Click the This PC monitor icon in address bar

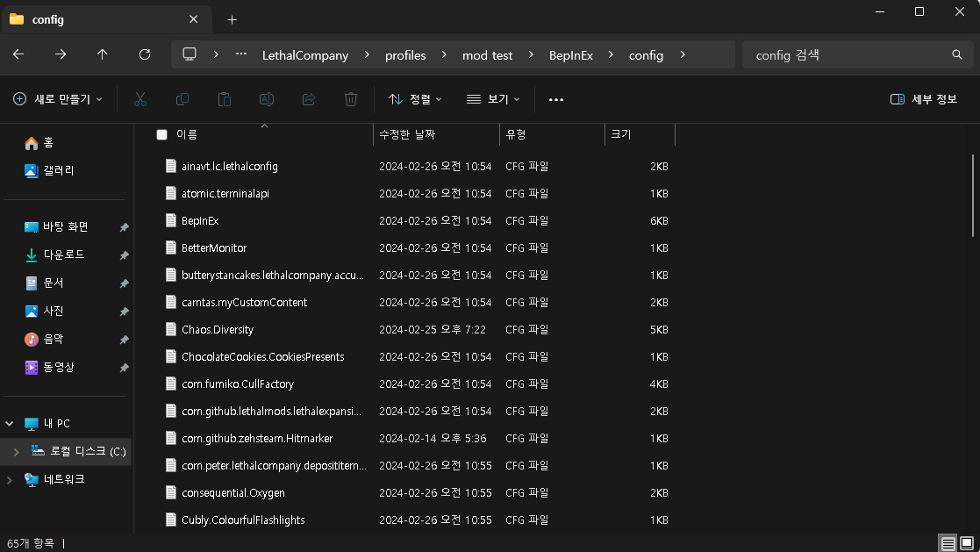coord(190,54)
